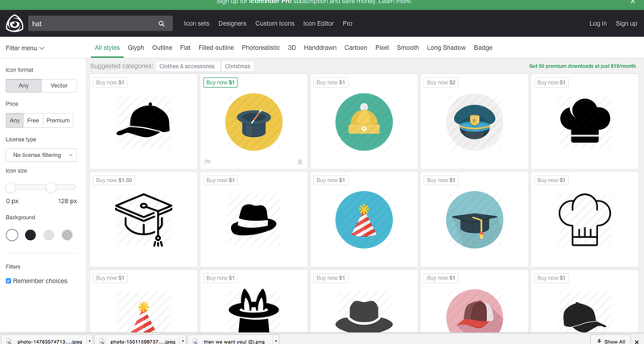
Task: Switch to Photorealistic tab
Action: coord(261,48)
